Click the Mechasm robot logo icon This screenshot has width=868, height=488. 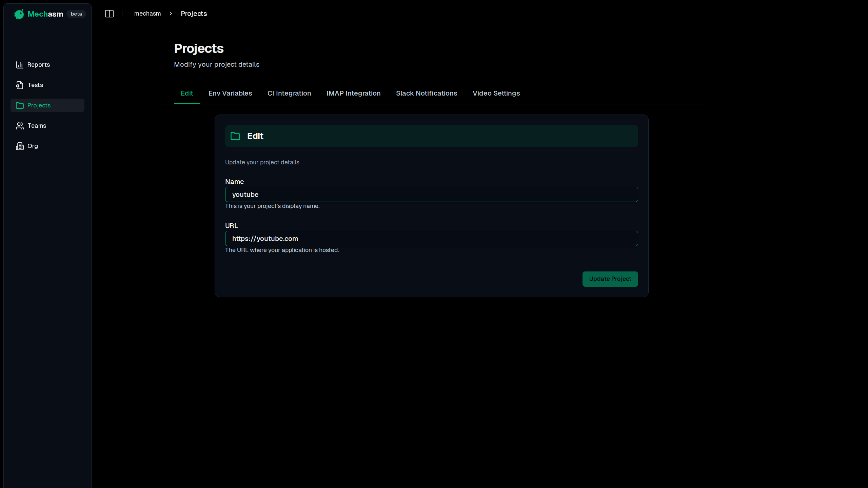(x=19, y=14)
